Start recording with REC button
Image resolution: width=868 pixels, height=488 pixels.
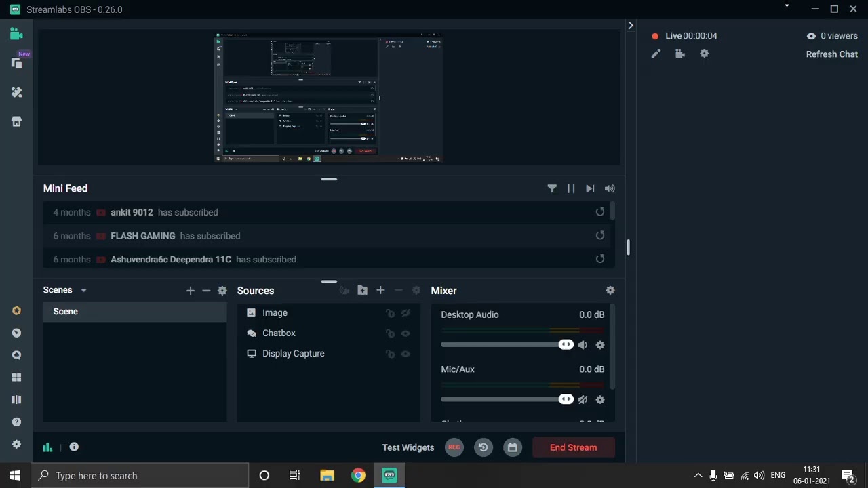(454, 447)
